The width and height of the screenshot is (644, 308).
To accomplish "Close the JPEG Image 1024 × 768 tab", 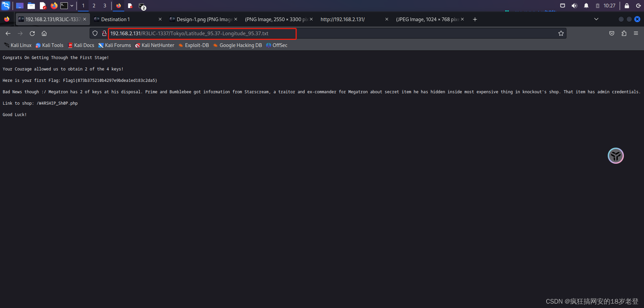I will [462, 19].
